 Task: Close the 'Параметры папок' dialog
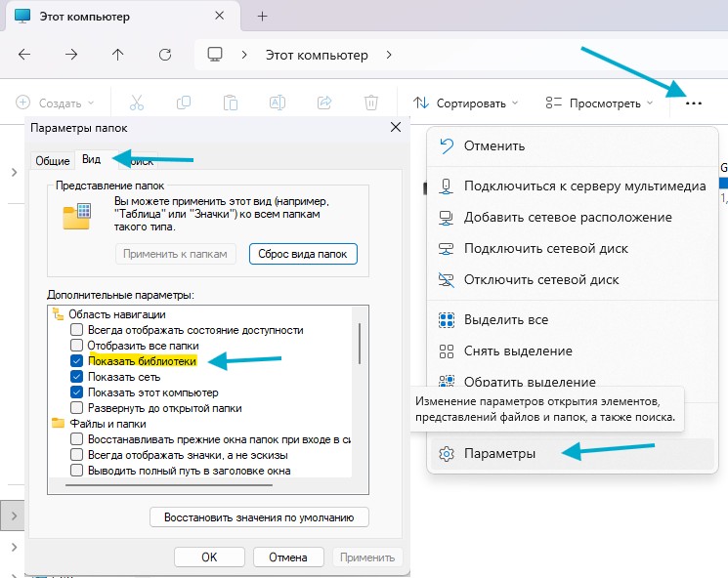(x=396, y=127)
